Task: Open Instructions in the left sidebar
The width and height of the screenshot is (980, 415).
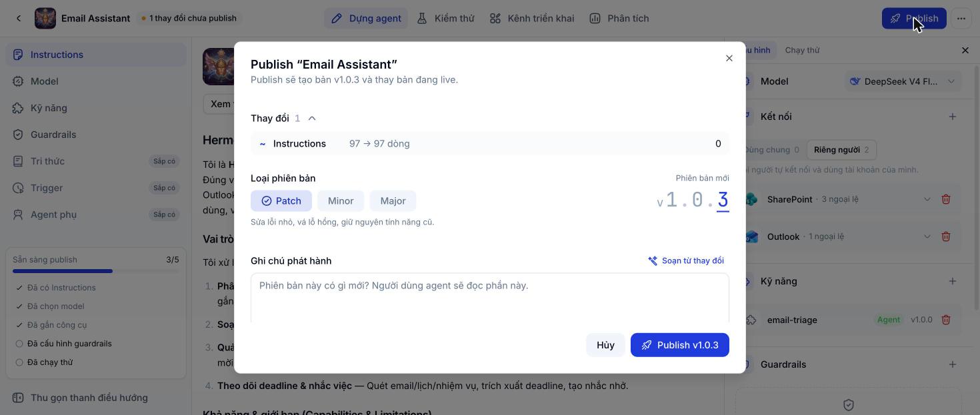Action: pyautogui.click(x=96, y=55)
